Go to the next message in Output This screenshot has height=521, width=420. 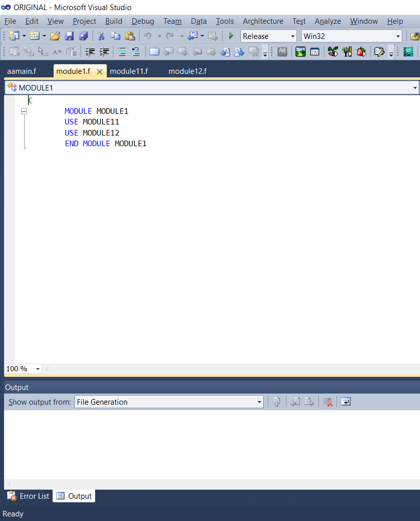click(x=309, y=401)
